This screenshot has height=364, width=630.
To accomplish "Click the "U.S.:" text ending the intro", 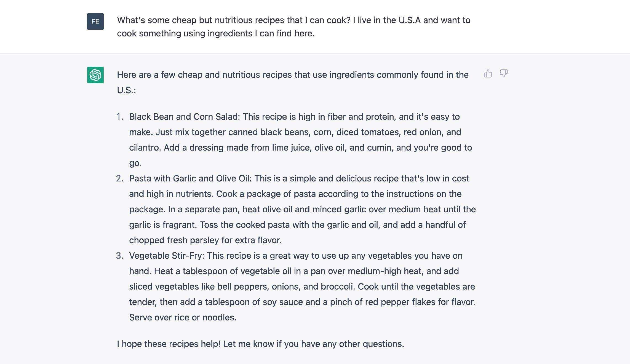I will [x=126, y=90].
